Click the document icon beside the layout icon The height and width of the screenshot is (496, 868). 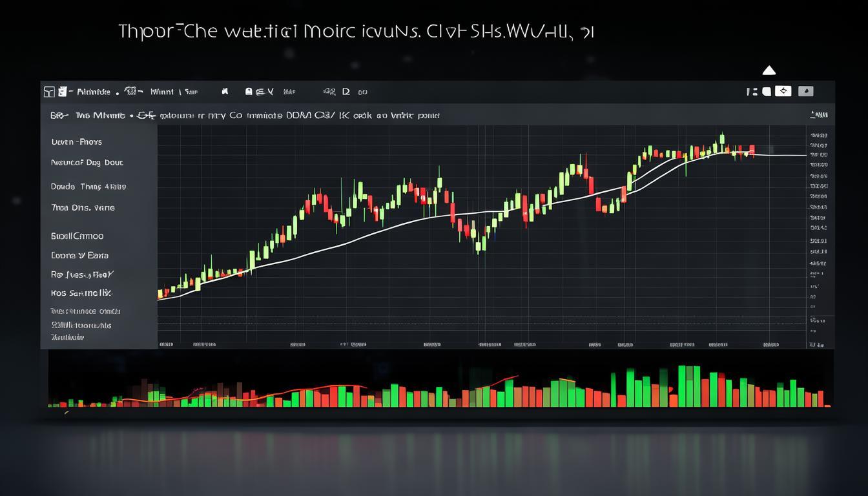63,92
